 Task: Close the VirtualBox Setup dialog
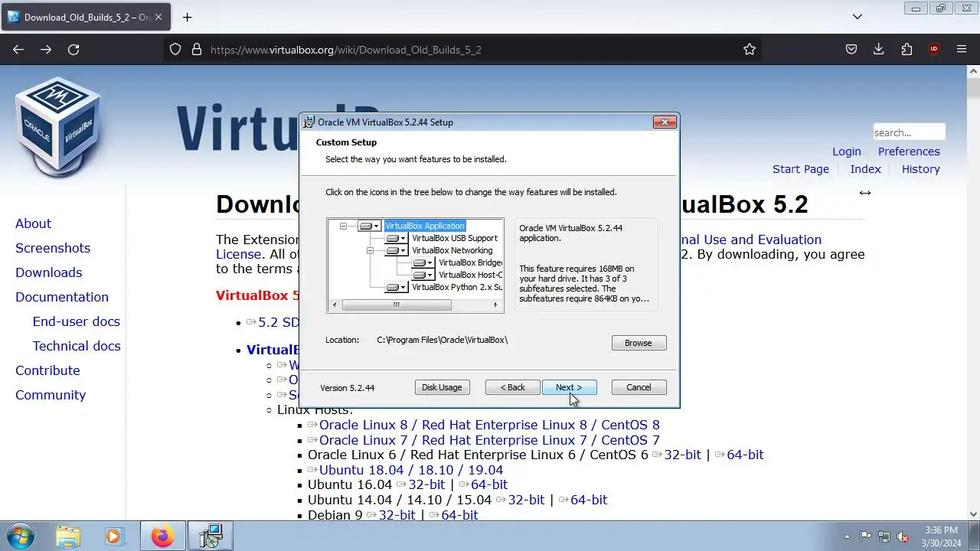click(x=665, y=122)
